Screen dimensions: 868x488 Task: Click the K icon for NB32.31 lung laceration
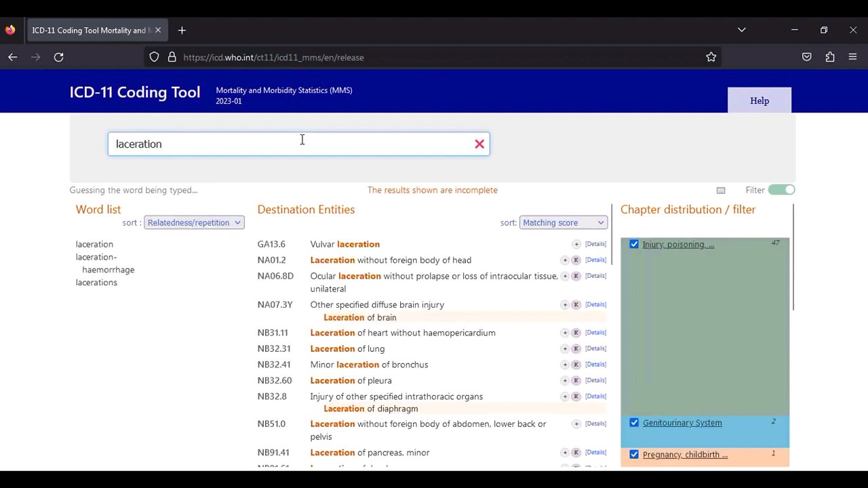576,348
